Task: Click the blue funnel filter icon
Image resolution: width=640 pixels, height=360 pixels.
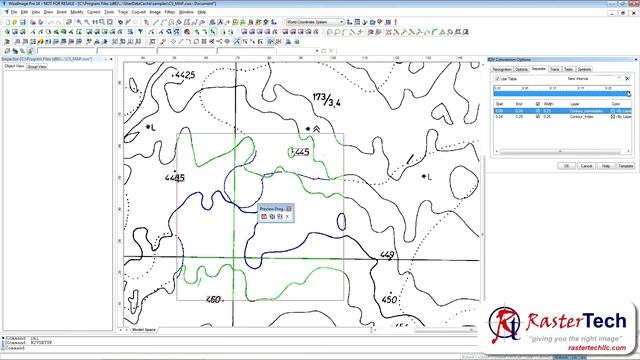Action: point(140,32)
